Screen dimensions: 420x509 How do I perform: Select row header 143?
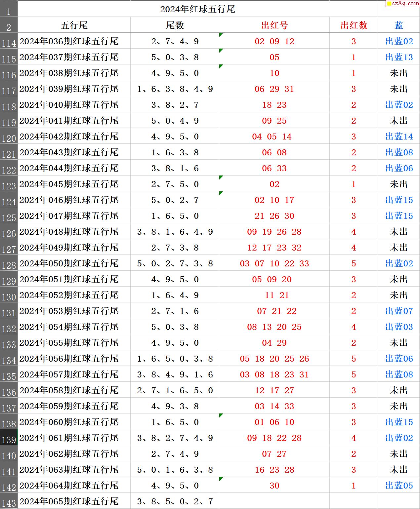[9, 501]
